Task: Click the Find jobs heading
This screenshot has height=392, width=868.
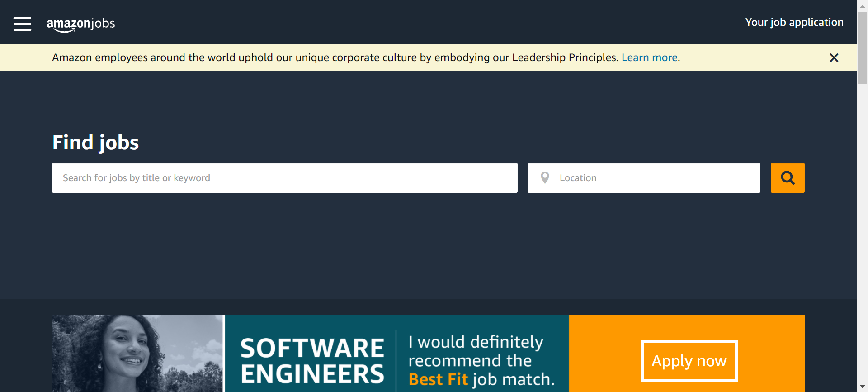Action: [95, 143]
